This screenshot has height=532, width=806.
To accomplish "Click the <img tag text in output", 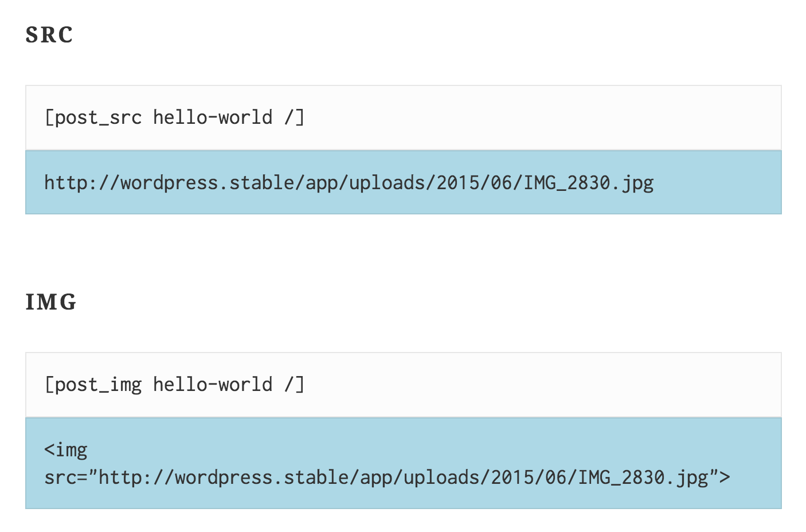I will (x=66, y=450).
